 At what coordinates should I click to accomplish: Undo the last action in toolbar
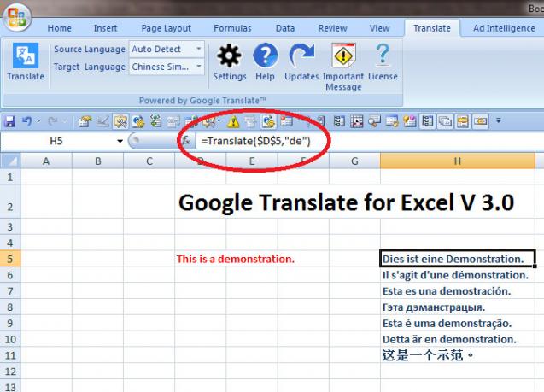(x=27, y=121)
